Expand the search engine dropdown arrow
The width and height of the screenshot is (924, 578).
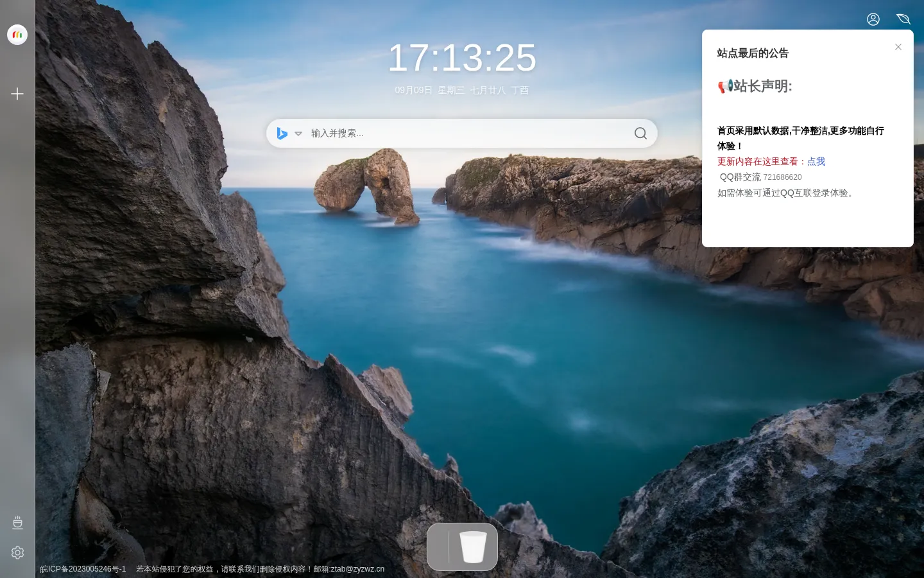298,134
